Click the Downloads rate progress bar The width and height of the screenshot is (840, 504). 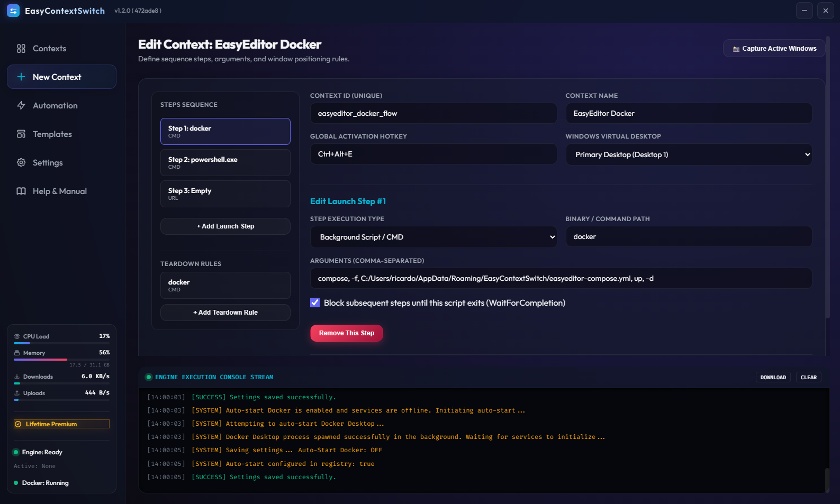(x=61, y=383)
